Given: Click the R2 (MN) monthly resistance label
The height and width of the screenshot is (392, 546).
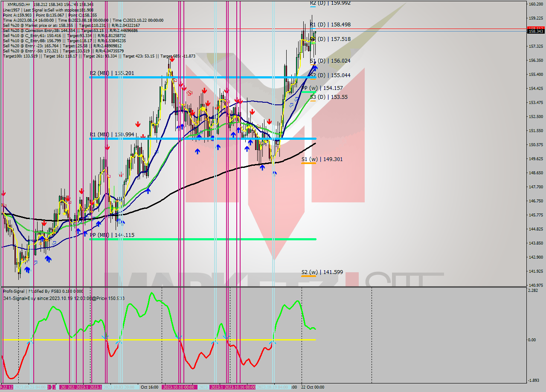Looking at the screenshot, I should [x=112, y=73].
